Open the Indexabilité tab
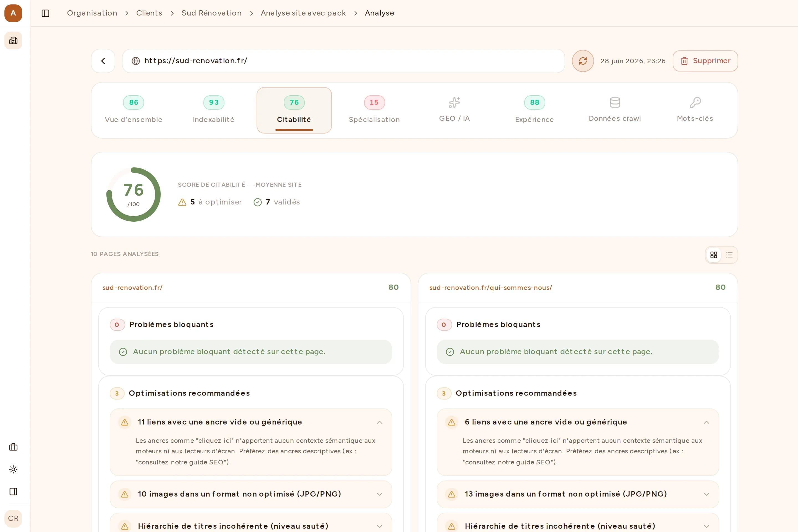Screen dimensions: 798x532 point(213,110)
